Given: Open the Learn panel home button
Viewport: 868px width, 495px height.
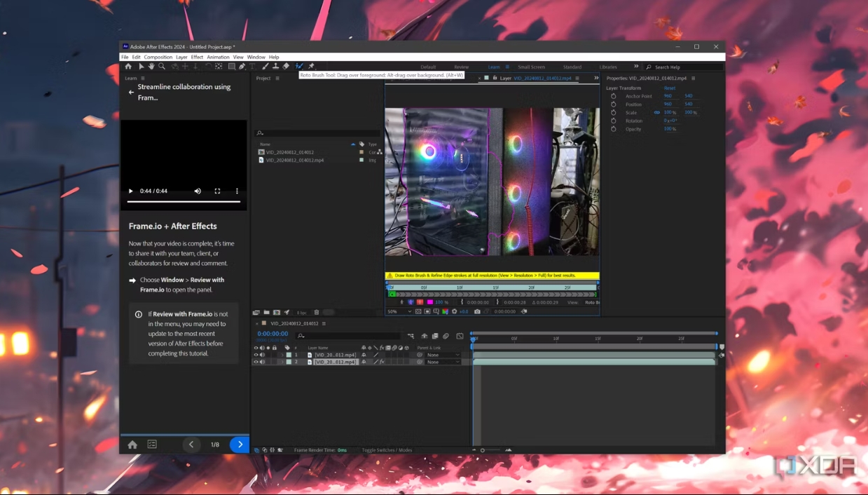Looking at the screenshot, I should 132,445.
